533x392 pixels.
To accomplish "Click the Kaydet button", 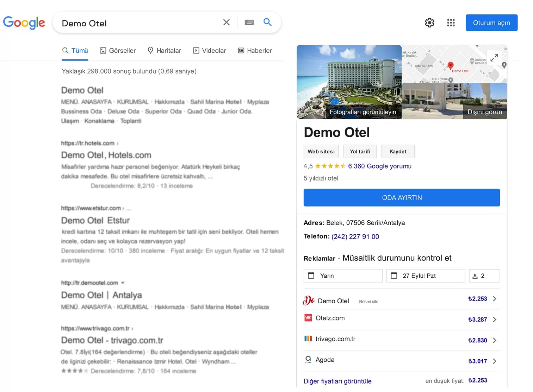I will [398, 152].
